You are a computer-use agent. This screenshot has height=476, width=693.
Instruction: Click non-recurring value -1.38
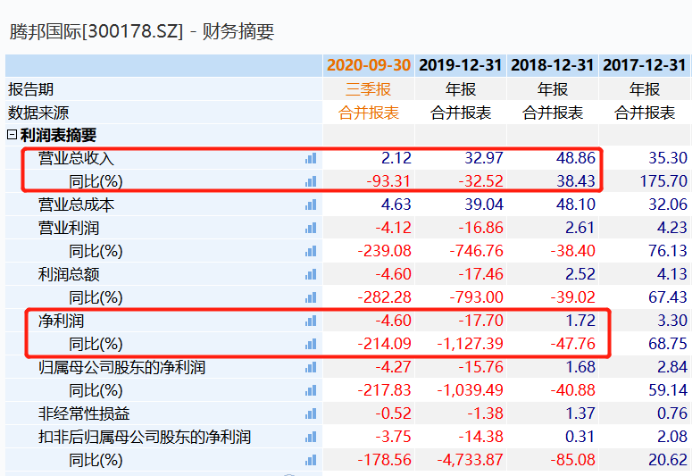[485, 414]
